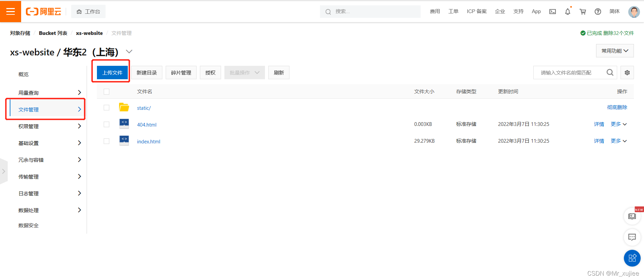
Task: Click the 上传文件 button
Action: [112, 73]
